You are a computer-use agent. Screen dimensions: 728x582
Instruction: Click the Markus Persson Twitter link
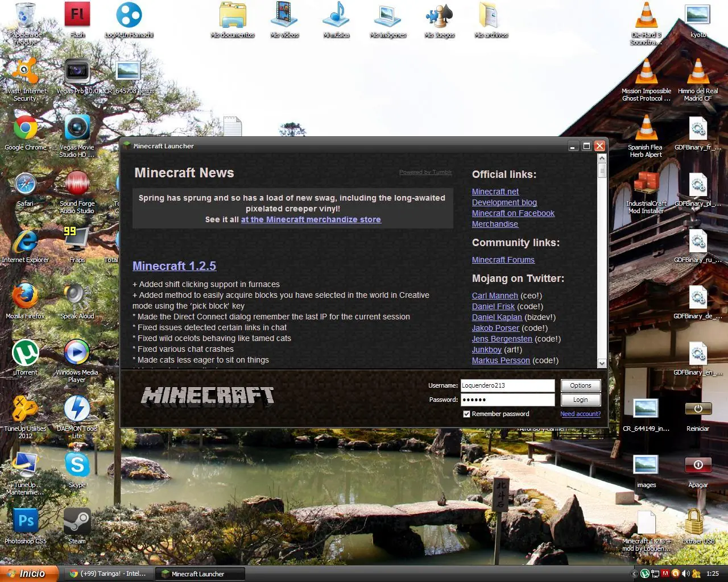(501, 360)
